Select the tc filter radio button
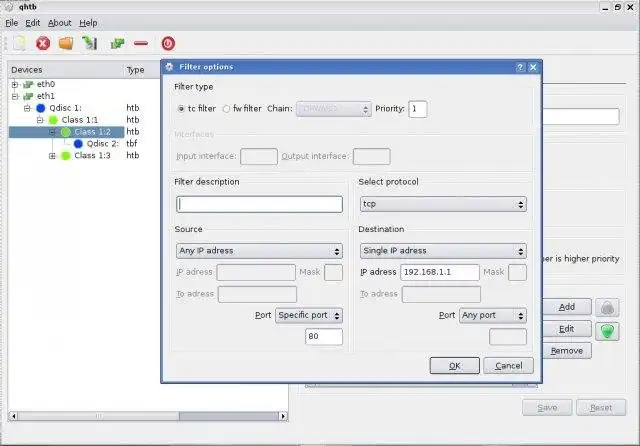640x446 pixels. [x=181, y=109]
